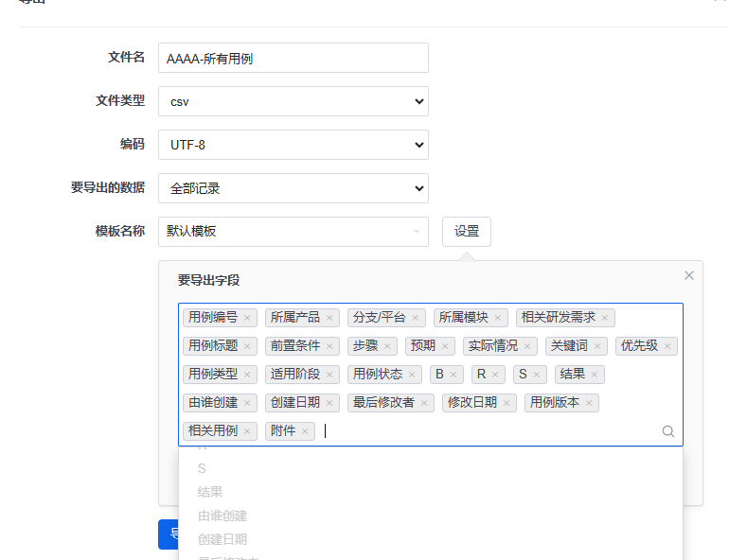This screenshot has height=560, width=747.
Task: Remove the 预期 field tag
Action: (444, 346)
